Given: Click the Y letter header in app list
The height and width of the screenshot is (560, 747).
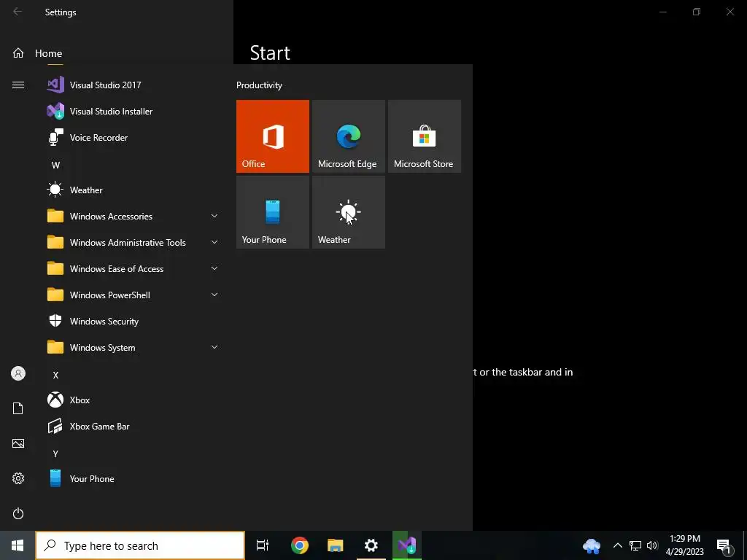Looking at the screenshot, I should pos(55,454).
